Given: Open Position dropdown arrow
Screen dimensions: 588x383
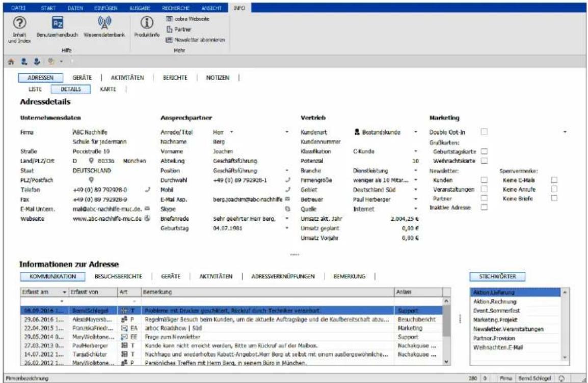Looking at the screenshot, I should [287, 170].
